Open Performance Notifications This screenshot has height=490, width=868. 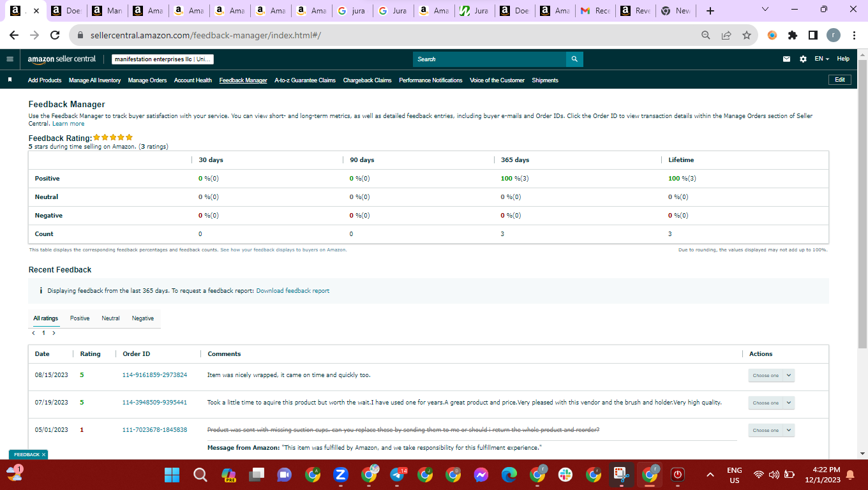(x=431, y=80)
